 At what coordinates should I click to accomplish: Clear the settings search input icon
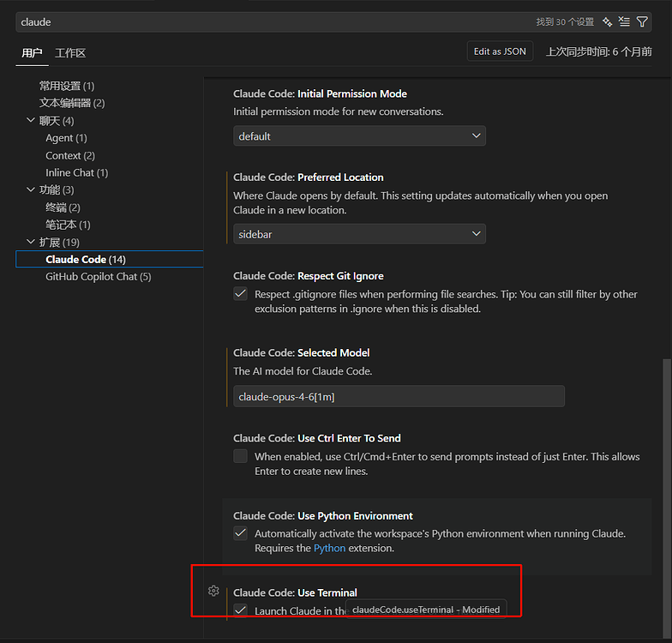point(624,22)
